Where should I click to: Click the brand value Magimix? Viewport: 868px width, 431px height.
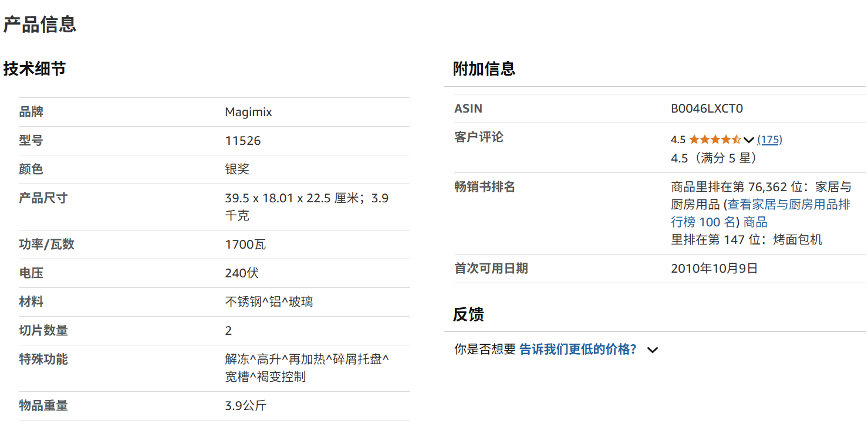pyautogui.click(x=248, y=112)
